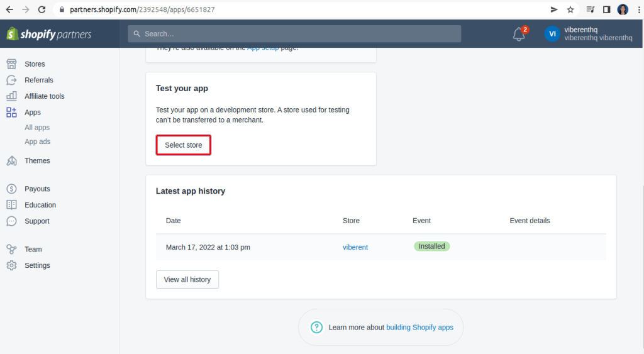The image size is (644, 354).
Task: Open viberenthq account menu
Action: click(x=588, y=34)
